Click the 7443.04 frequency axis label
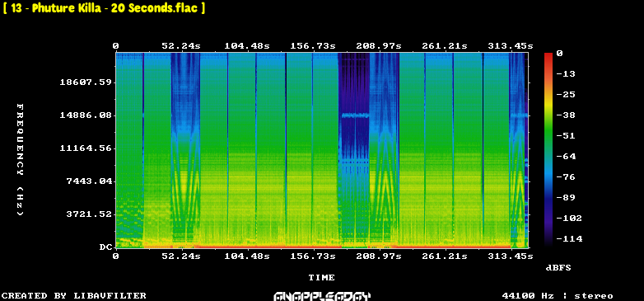Viewport: 644px width, 301px height. 89,181
